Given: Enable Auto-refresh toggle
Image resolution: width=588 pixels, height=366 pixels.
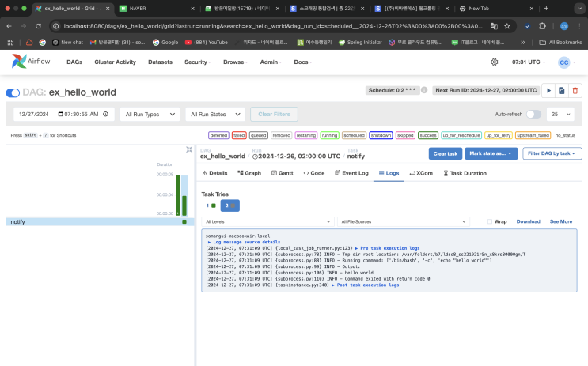Looking at the screenshot, I should [533, 115].
